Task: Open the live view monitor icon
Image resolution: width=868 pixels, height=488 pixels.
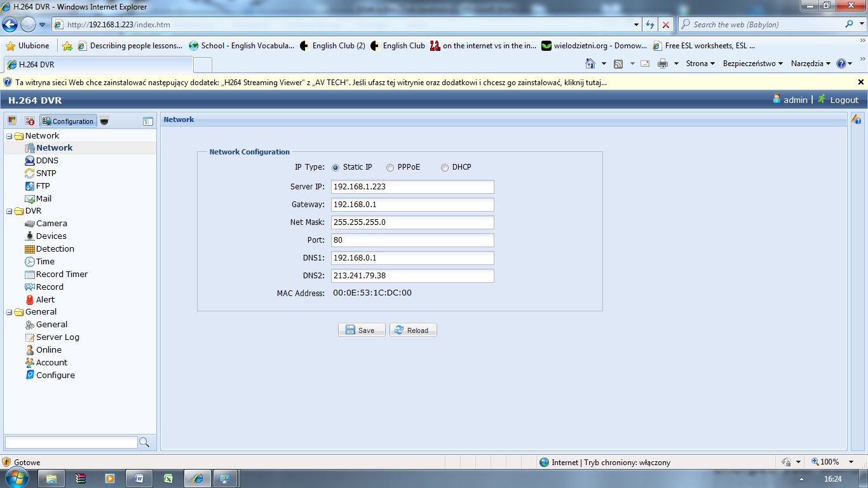Action: click(x=11, y=121)
